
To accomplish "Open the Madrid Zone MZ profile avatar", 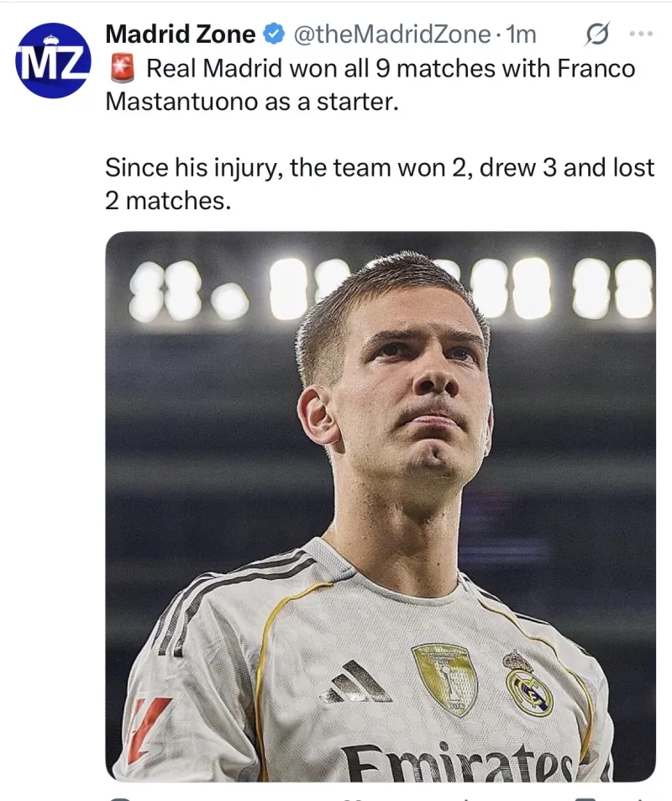I will (52, 60).
